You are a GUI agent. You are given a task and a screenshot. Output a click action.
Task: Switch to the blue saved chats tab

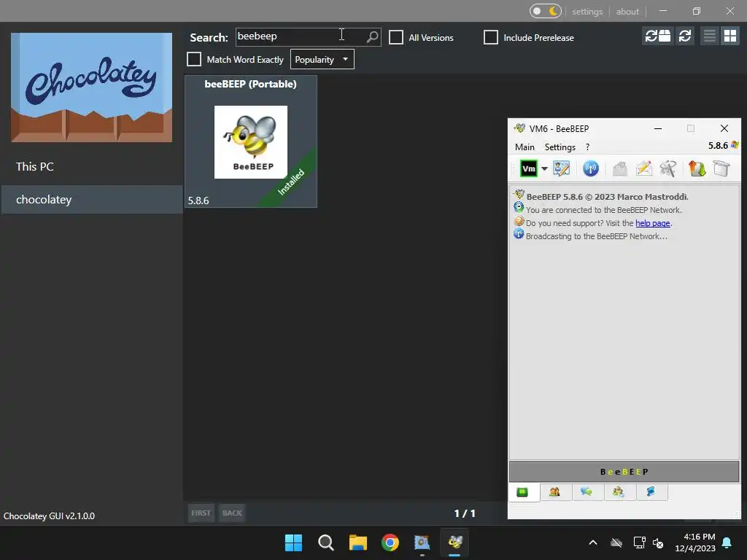[651, 492]
